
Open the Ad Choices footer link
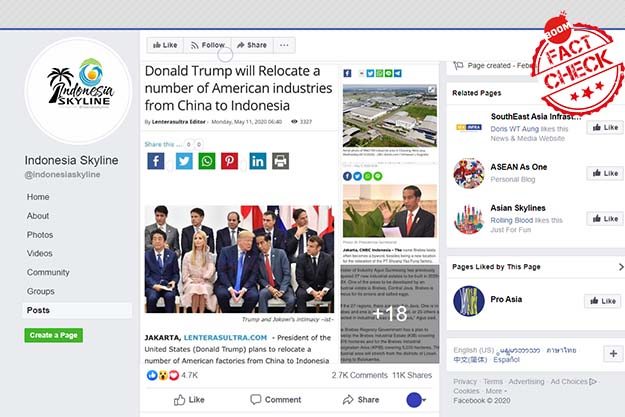[x=574, y=382]
